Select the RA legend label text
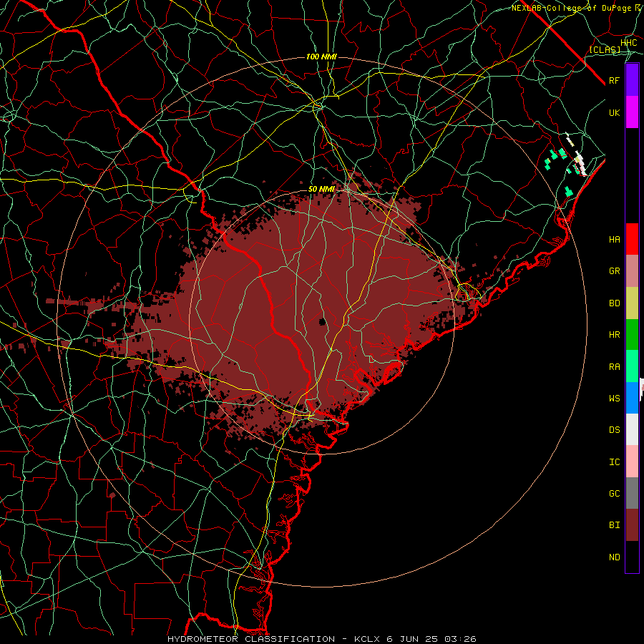 click(615, 367)
